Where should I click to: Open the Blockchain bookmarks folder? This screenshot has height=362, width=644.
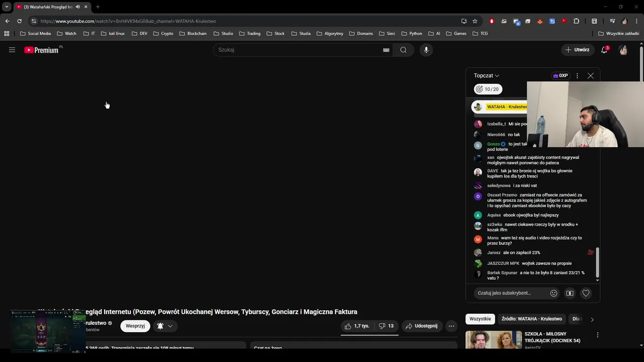coord(192,34)
